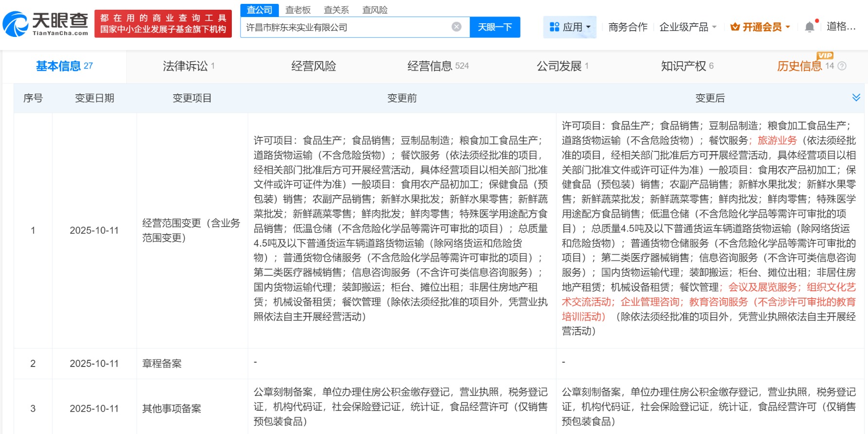Click the 商务合作 link
Screen dimensions: 868x434
(627, 27)
